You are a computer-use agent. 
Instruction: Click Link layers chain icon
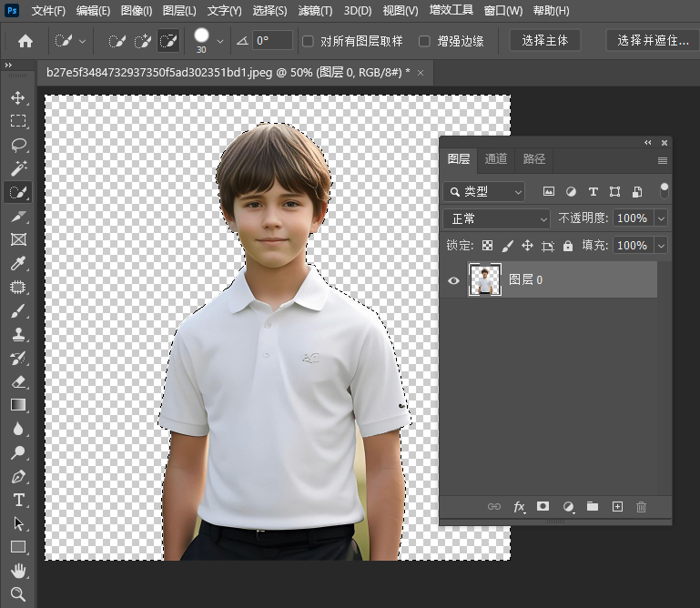(494, 507)
